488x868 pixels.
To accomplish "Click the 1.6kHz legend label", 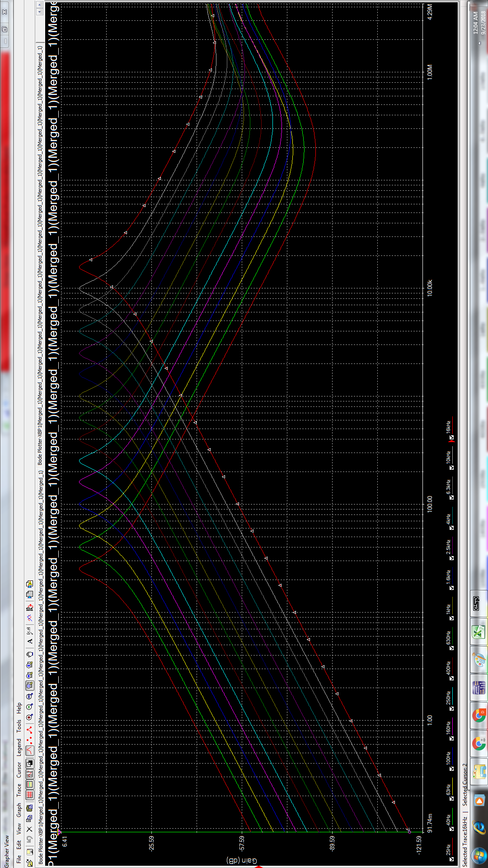I will tap(448, 576).
